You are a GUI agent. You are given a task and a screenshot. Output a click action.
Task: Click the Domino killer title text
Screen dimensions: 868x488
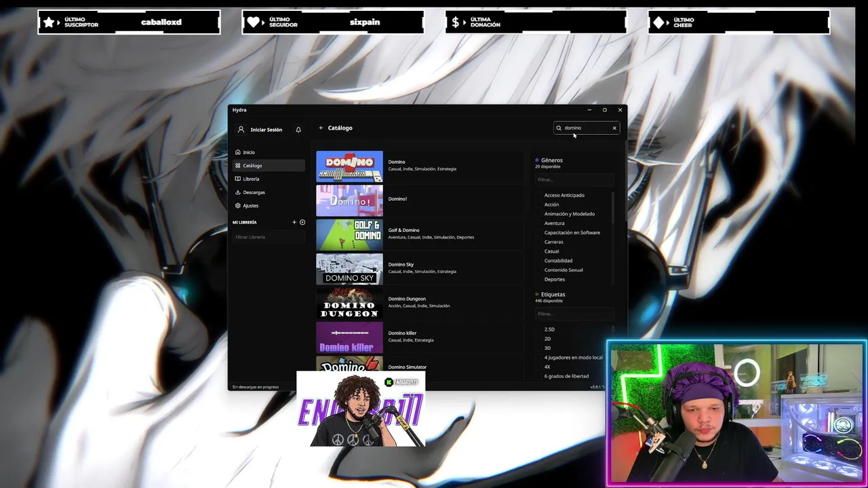click(x=402, y=333)
